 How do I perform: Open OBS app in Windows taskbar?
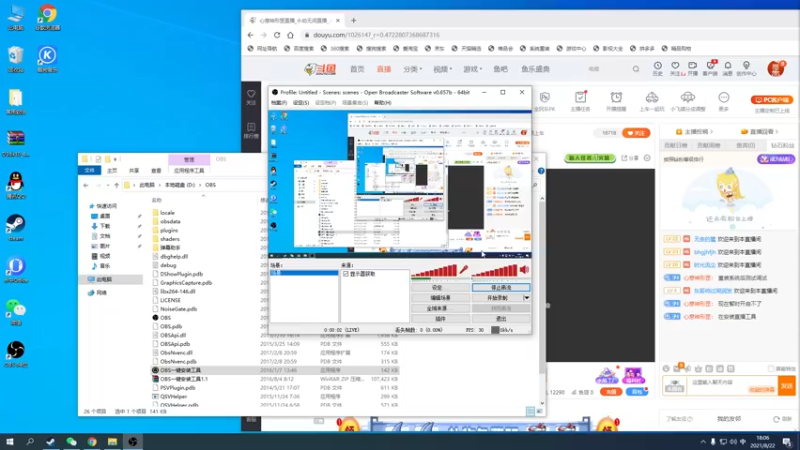click(x=133, y=442)
